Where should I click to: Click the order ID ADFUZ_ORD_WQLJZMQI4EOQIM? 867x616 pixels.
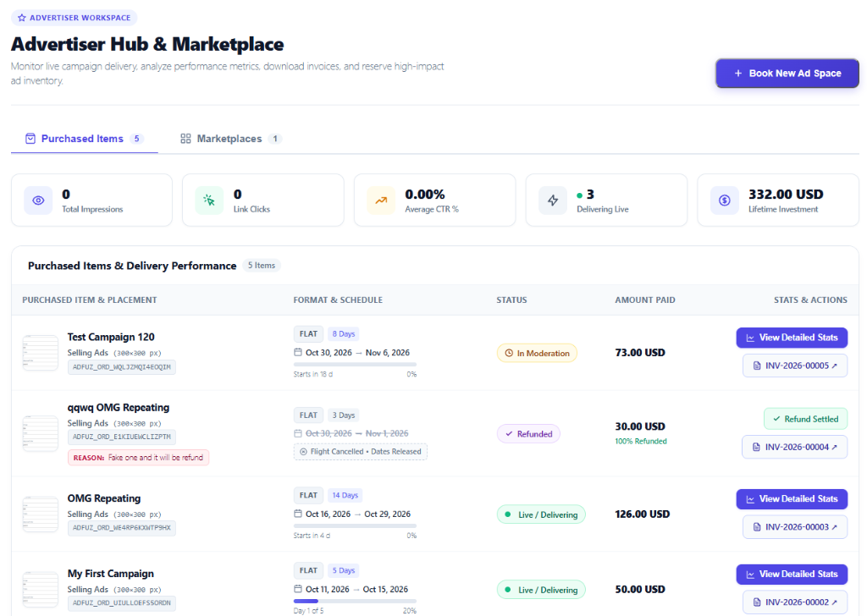pyautogui.click(x=122, y=367)
